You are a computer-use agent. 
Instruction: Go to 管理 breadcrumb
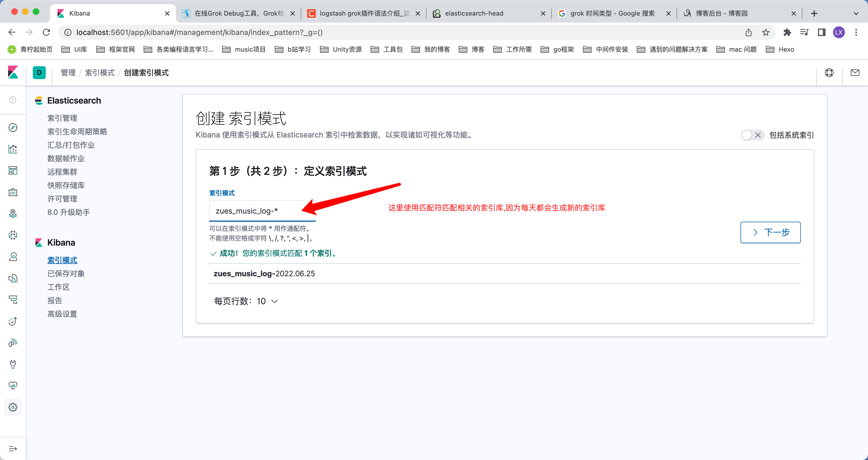pyautogui.click(x=68, y=73)
